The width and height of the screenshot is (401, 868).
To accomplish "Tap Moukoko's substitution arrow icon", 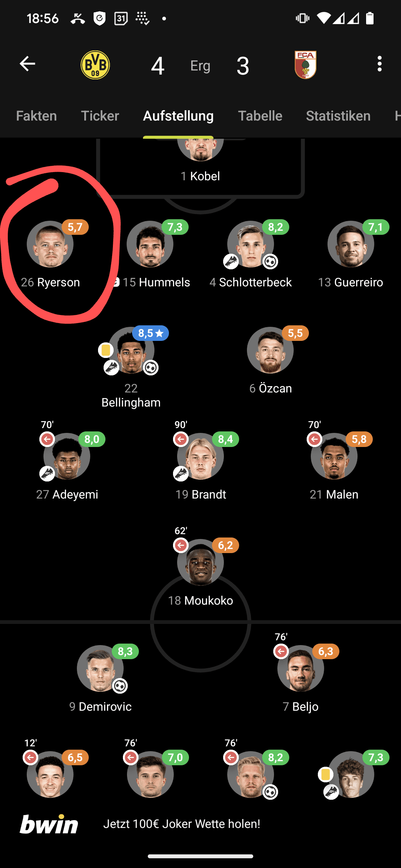I will (181, 545).
